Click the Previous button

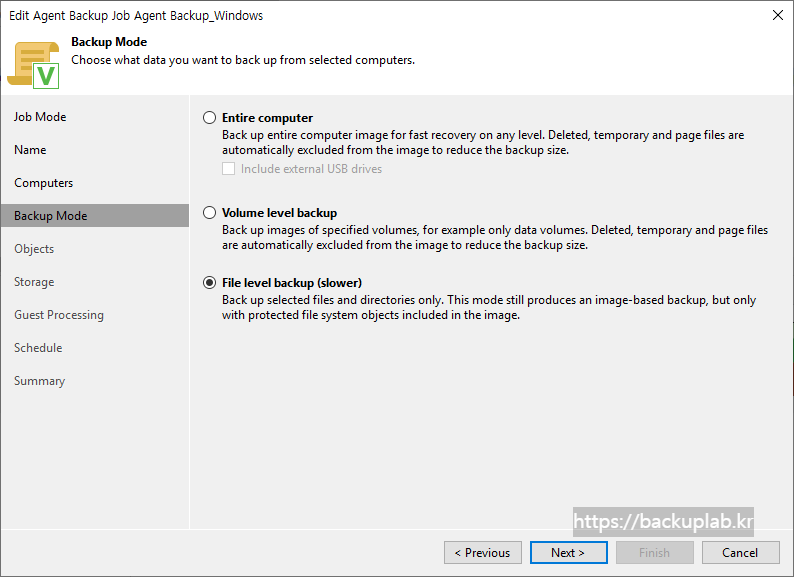point(483,553)
